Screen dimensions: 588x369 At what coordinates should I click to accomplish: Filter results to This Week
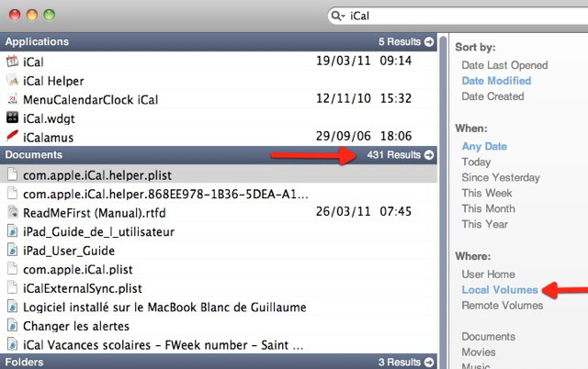[x=486, y=193]
